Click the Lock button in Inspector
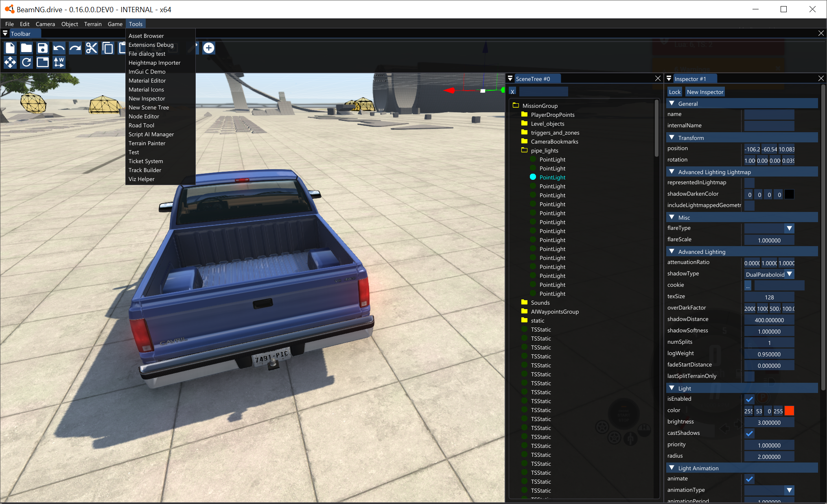This screenshot has width=827, height=504. (x=674, y=92)
